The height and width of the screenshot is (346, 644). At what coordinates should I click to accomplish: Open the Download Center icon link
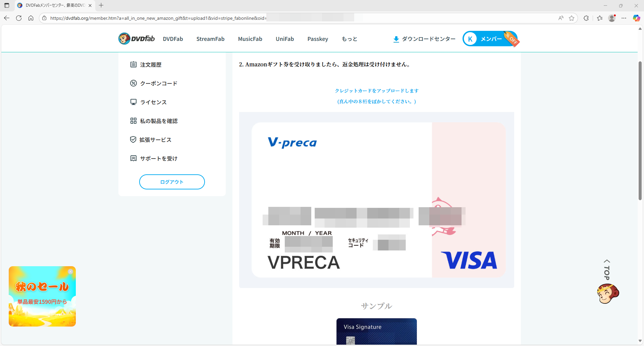(396, 39)
